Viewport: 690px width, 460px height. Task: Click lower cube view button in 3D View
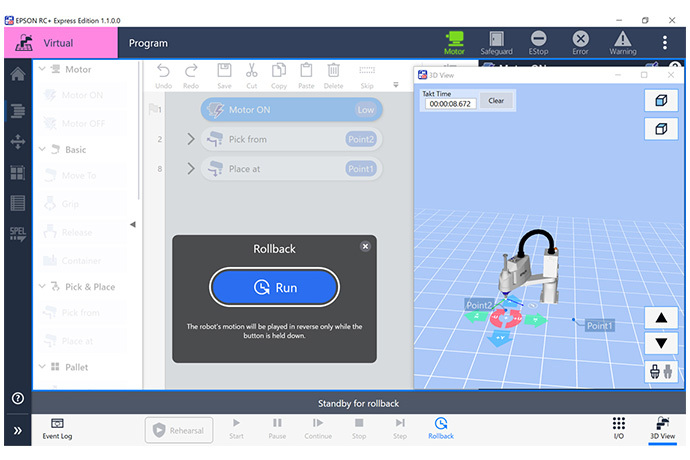pos(661,129)
